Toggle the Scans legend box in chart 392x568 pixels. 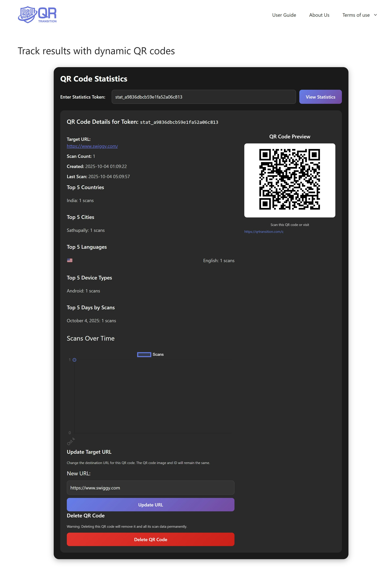[144, 354]
